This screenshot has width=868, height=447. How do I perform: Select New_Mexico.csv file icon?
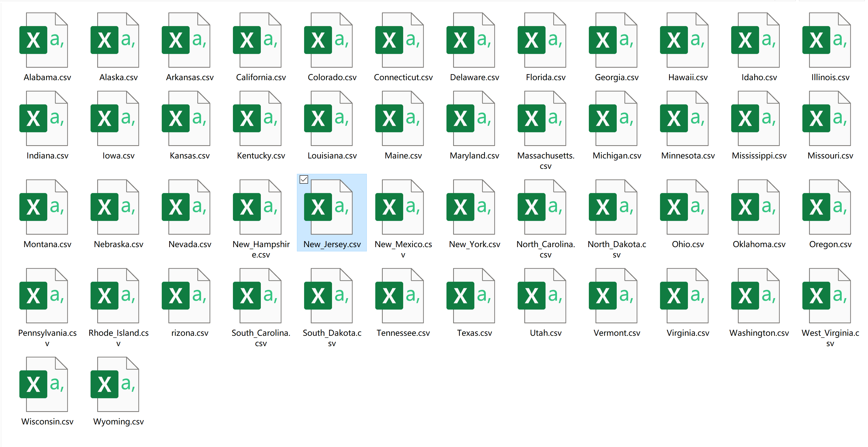point(400,207)
